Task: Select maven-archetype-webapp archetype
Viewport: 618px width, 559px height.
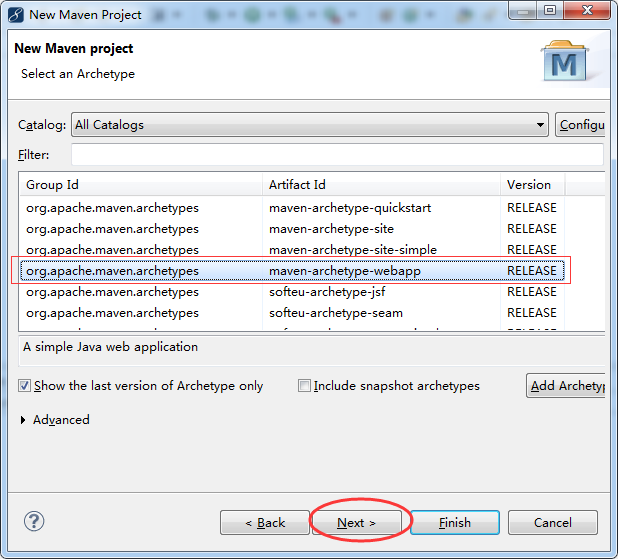Action: [x=292, y=271]
